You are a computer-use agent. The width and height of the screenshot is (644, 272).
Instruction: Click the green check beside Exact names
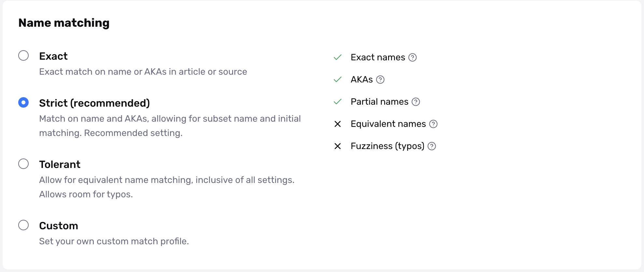point(337,57)
